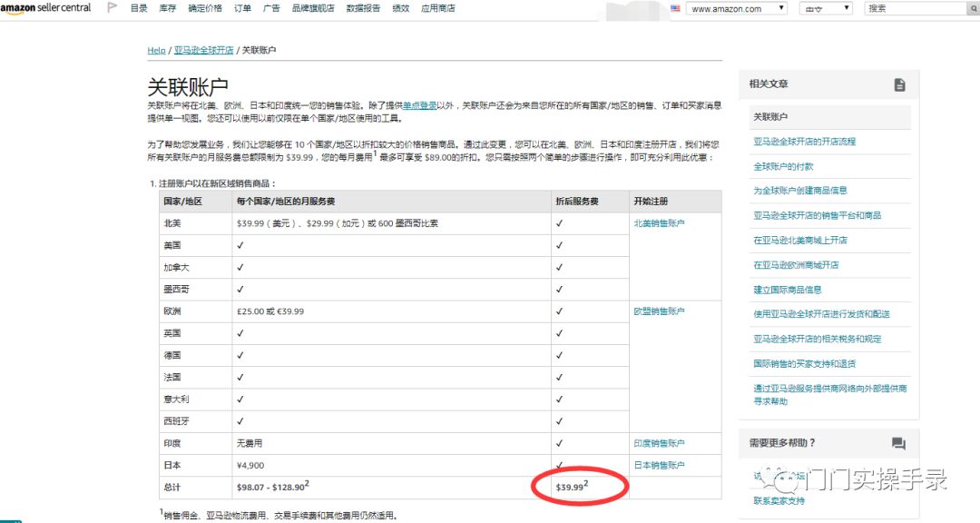Viewport: 980px width, 523px height.
Task: Click the 日本 row label
Action: click(x=171, y=465)
